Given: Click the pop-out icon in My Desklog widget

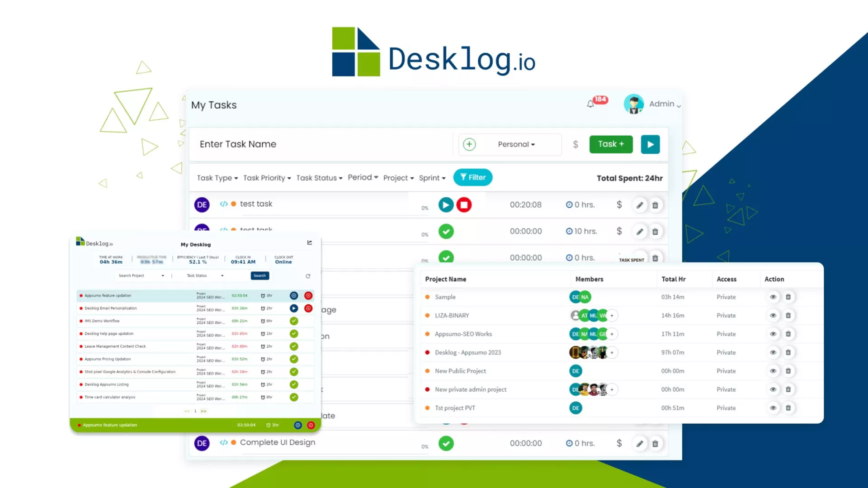Looking at the screenshot, I should pos(310,243).
